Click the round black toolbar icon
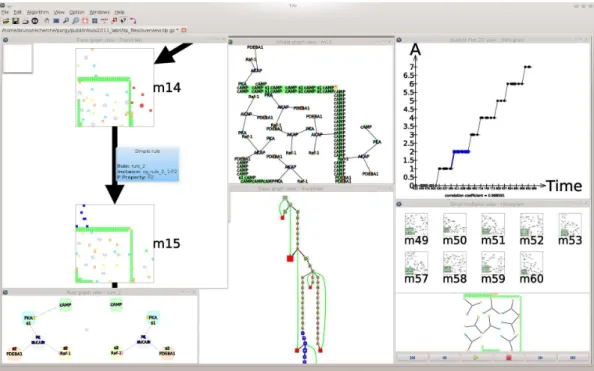594x371 pixels. pos(35,21)
